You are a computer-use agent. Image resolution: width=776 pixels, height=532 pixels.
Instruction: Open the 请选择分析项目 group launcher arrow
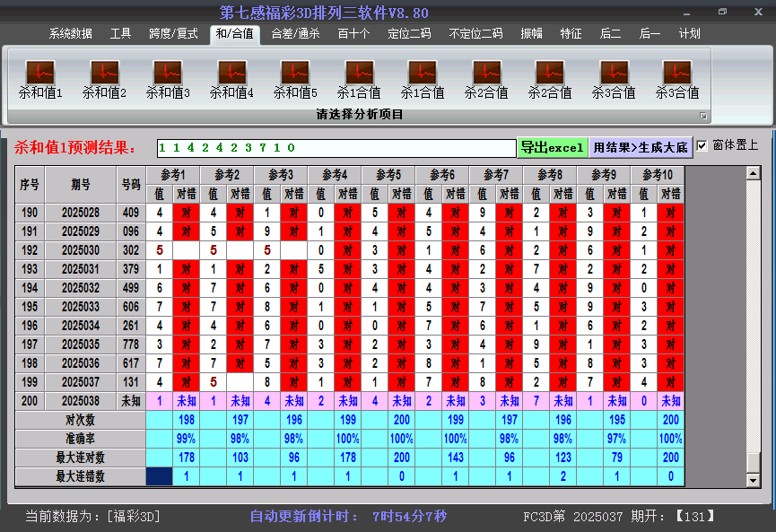pos(702,116)
